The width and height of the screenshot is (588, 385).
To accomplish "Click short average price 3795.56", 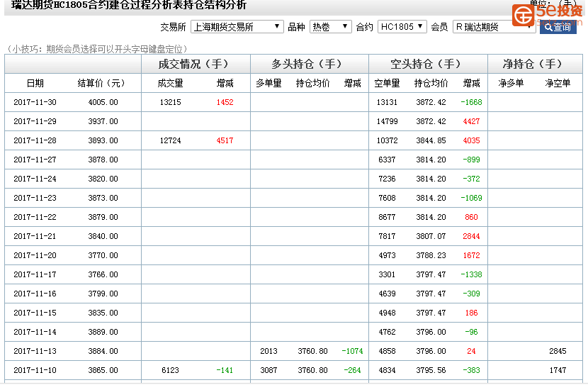I will [x=431, y=370].
